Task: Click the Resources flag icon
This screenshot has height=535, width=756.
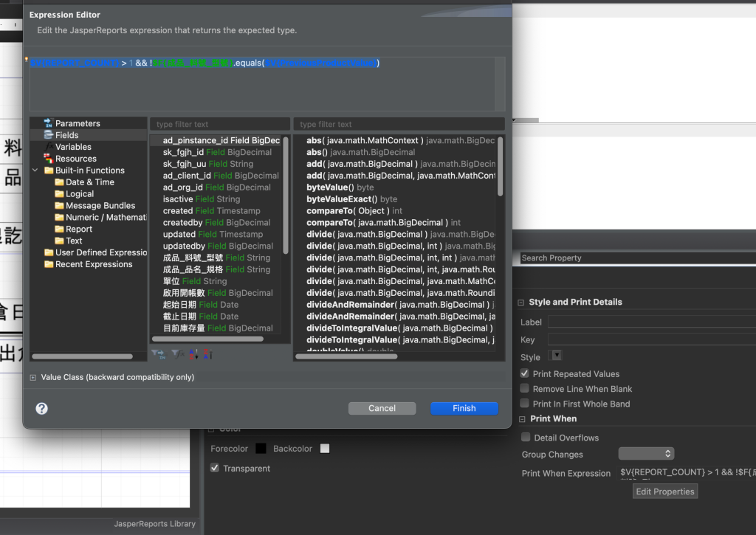Action: click(48, 159)
